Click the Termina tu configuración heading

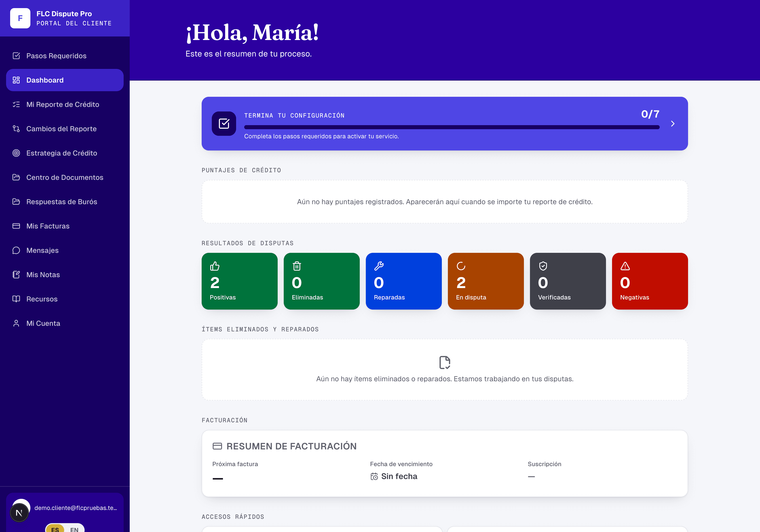coord(294,116)
